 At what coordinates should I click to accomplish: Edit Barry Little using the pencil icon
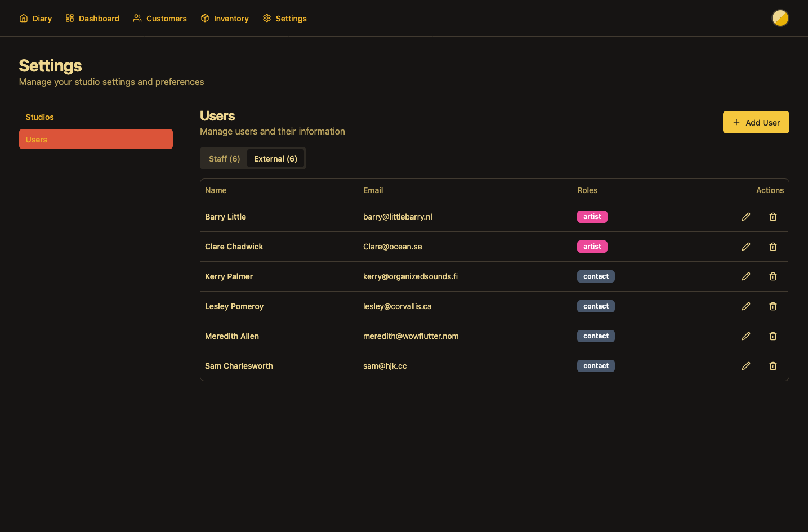[x=746, y=216]
